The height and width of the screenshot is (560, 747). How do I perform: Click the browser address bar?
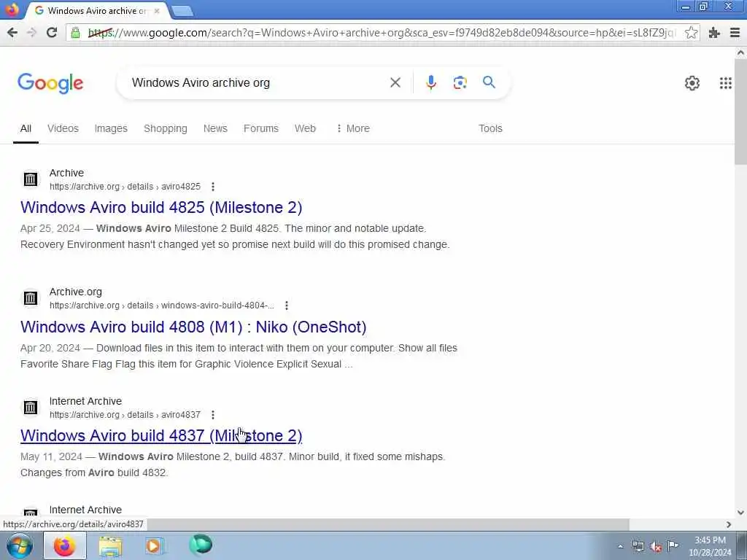[381, 32]
